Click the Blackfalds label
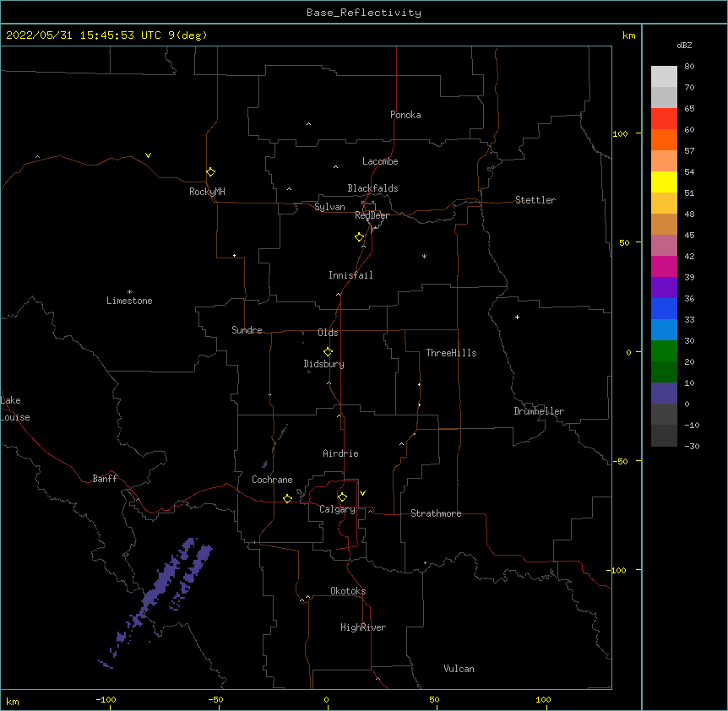This screenshot has width=728, height=711. 372,188
